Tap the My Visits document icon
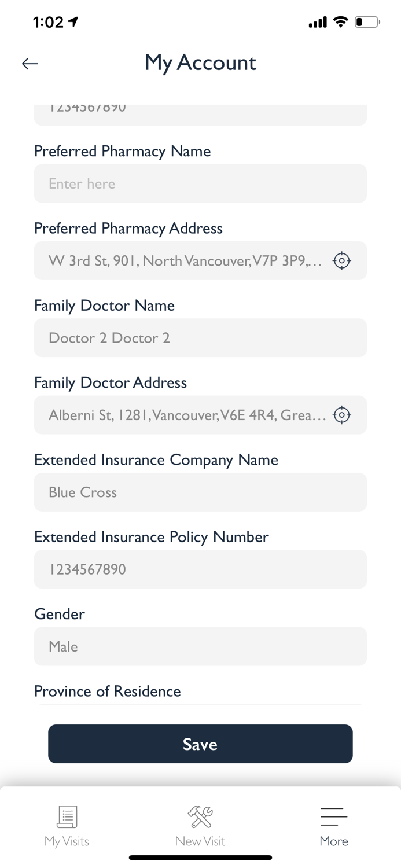Image resolution: width=401 pixels, height=868 pixels. (67, 816)
